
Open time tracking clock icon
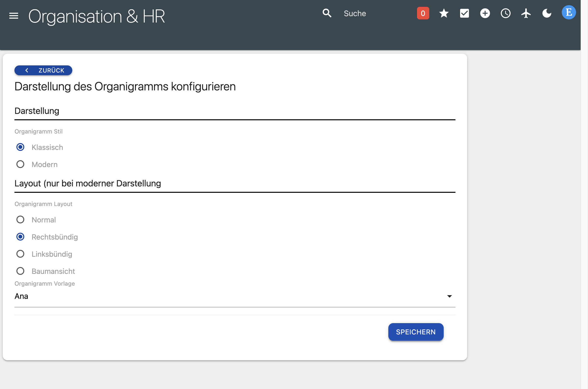click(x=505, y=13)
